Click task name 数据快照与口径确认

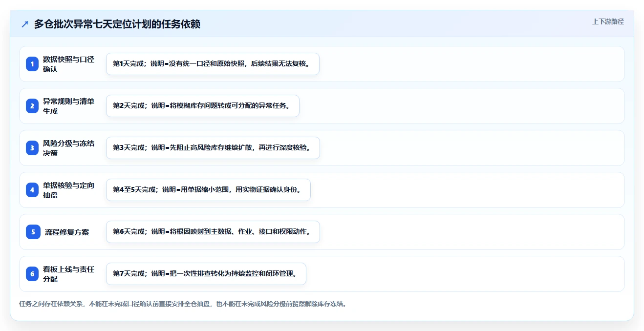(x=68, y=64)
